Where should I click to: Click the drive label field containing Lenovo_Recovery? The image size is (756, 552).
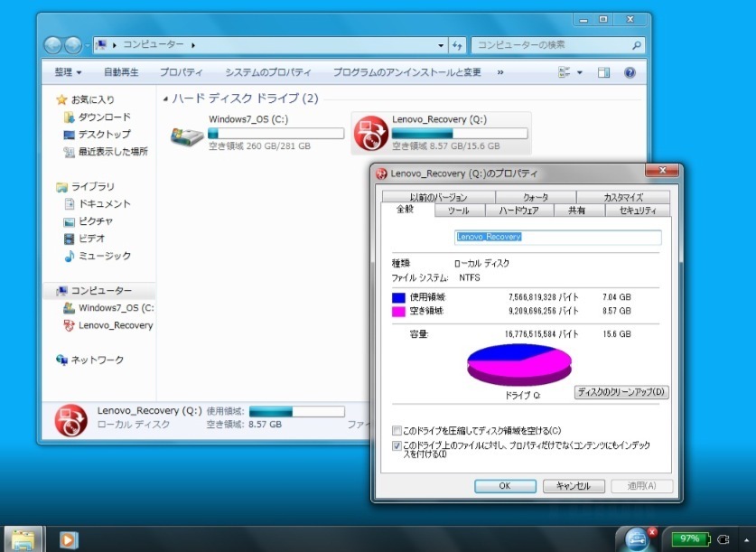point(558,237)
